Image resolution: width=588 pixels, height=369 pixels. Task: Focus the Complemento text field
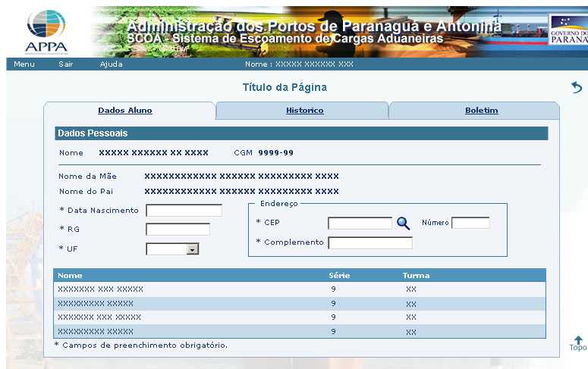tap(370, 242)
